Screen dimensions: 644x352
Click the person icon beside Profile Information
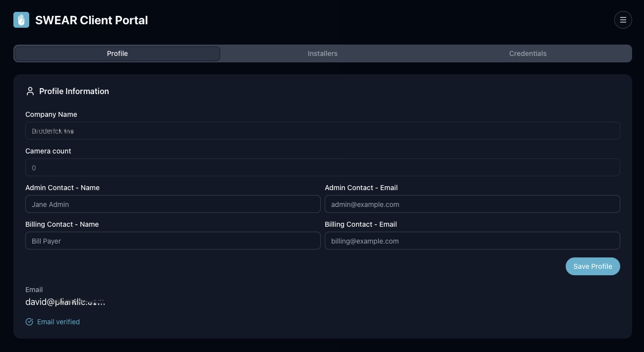[x=30, y=91]
